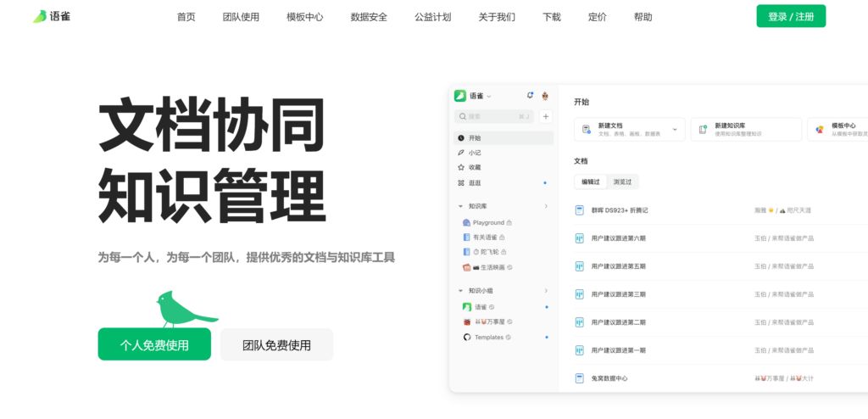The height and width of the screenshot is (419, 868).
Task: Click the 万事屋 / 大计 location text
Action: [x=784, y=378]
